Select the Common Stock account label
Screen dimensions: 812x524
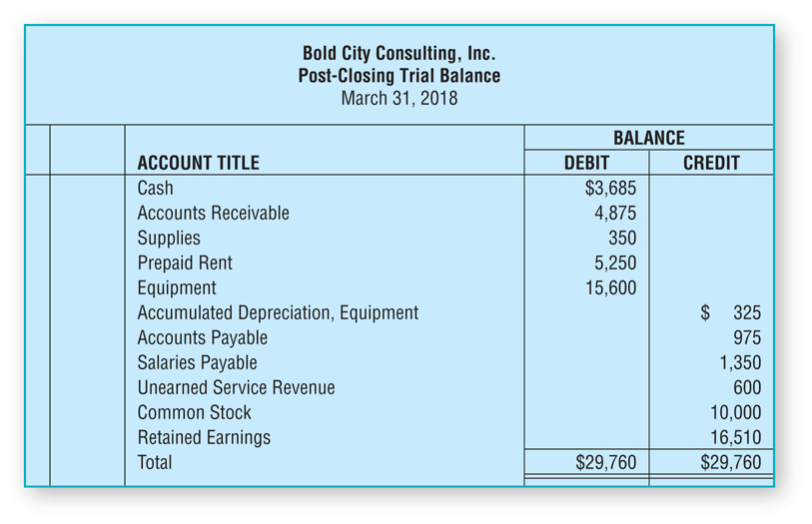(194, 412)
